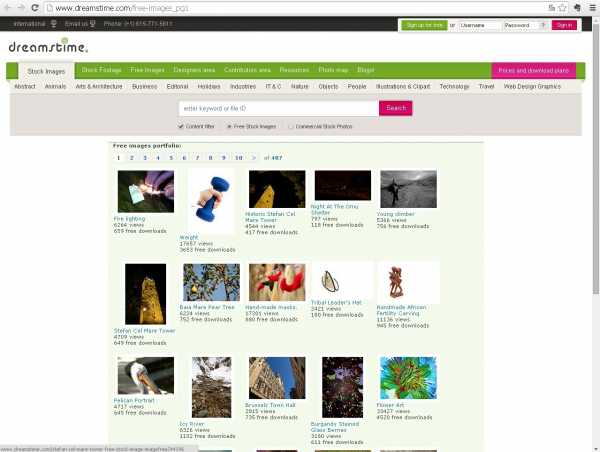
Task: Click the Sign up for free button
Action: coord(424,25)
